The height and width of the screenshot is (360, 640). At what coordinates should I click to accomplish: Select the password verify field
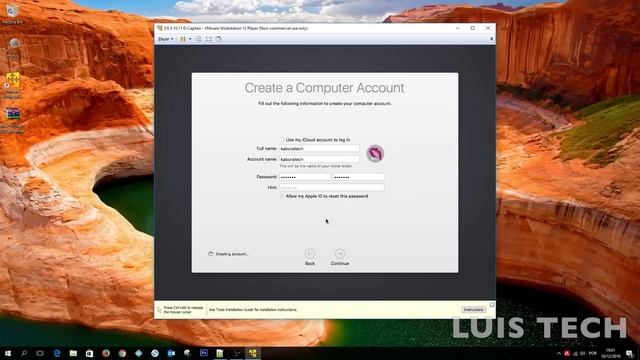tap(358, 177)
